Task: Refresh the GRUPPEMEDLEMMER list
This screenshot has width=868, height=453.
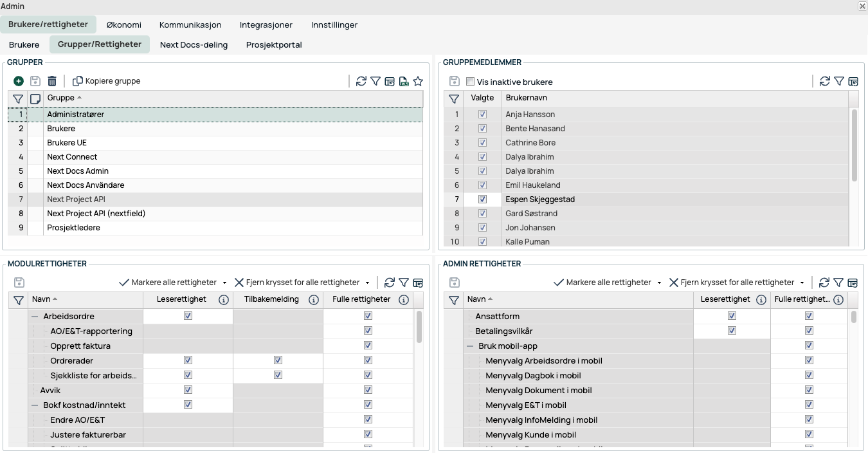Action: [x=824, y=81]
